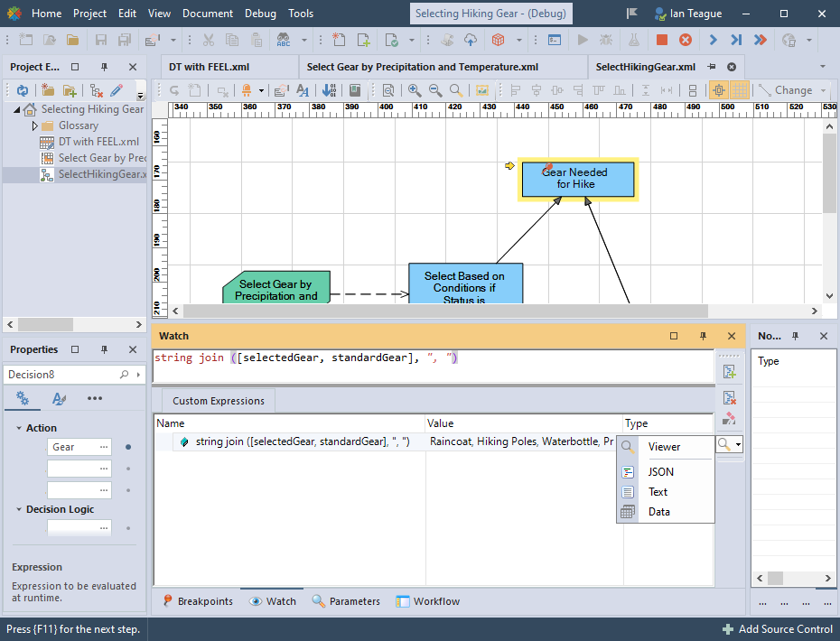The image size is (840, 641).
Task: Click the gears tab icon in Properties
Action: click(x=23, y=398)
